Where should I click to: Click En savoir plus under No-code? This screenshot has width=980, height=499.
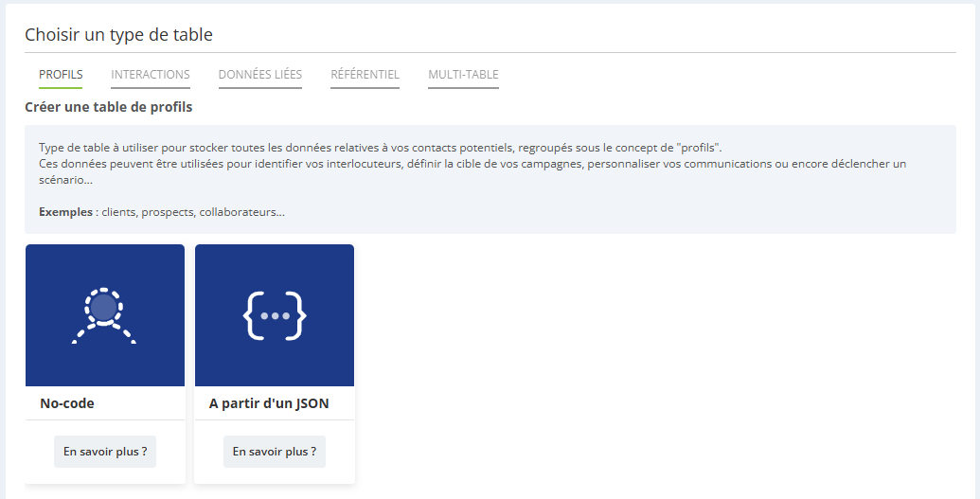pos(105,452)
